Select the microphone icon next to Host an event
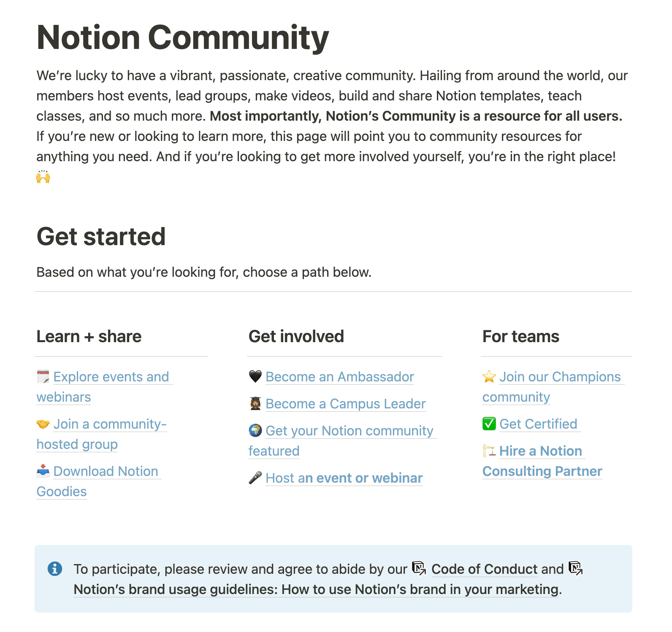 (255, 477)
